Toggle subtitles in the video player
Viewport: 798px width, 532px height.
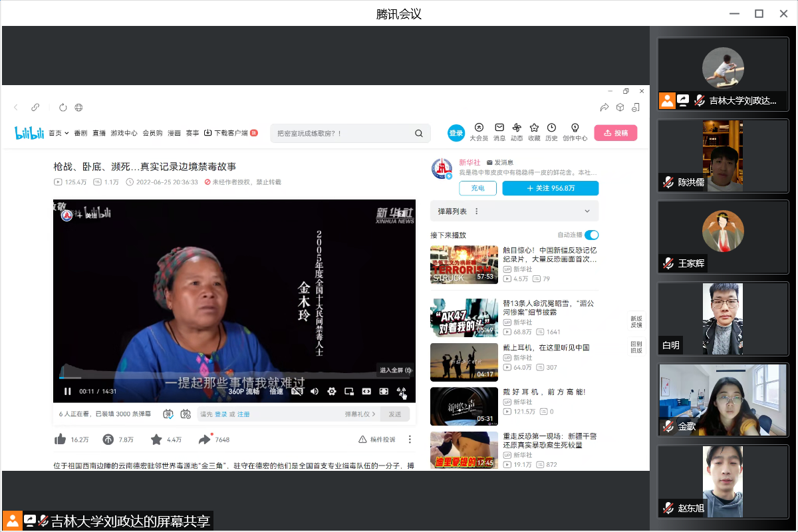(297, 392)
